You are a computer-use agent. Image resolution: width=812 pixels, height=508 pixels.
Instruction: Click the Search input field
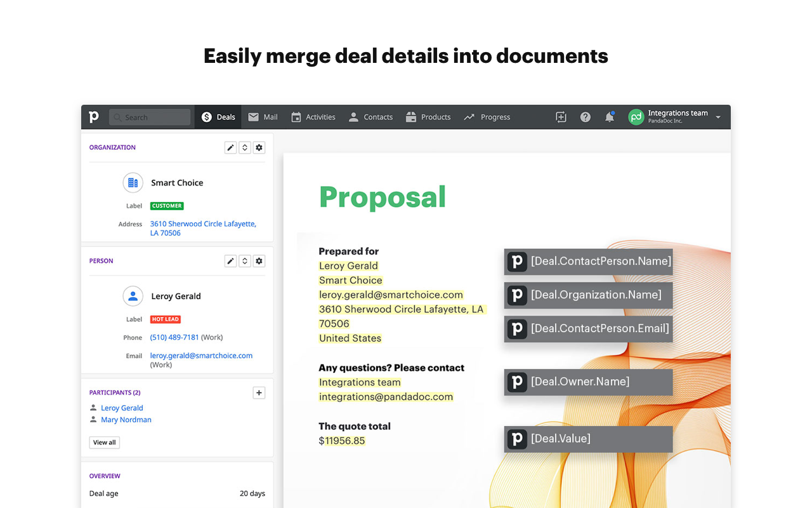coord(150,117)
